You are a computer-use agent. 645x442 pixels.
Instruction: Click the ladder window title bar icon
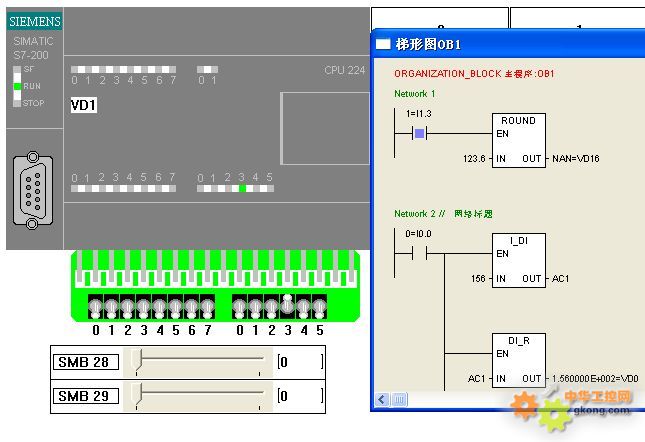tap(383, 44)
